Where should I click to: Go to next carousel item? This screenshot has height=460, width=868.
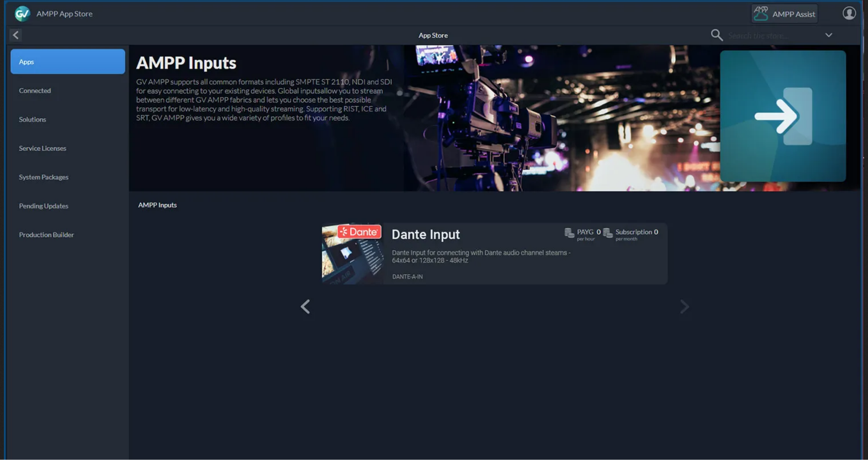pyautogui.click(x=684, y=307)
